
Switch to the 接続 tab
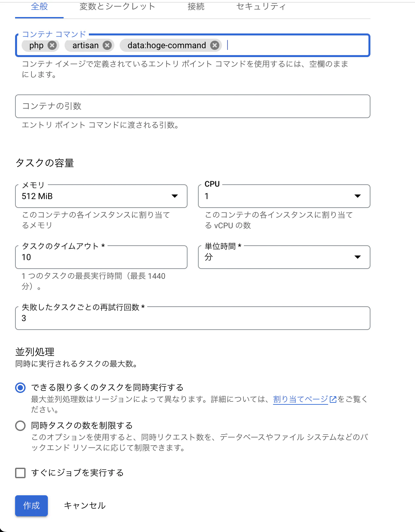pyautogui.click(x=196, y=7)
